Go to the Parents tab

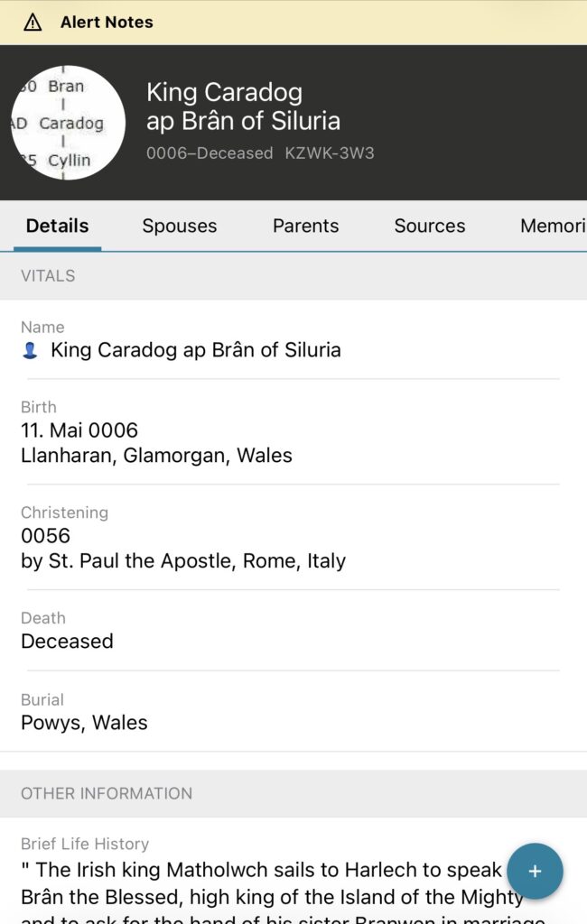point(305,226)
